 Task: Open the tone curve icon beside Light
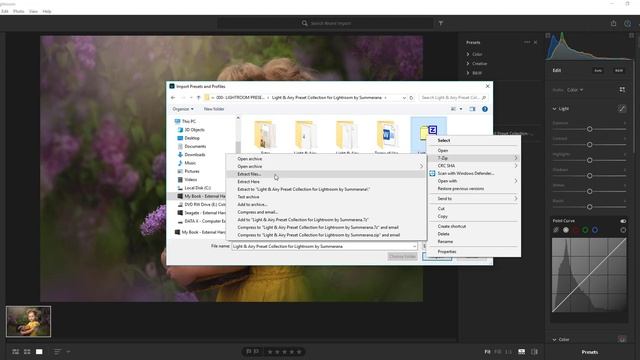pyautogui.click(x=622, y=108)
